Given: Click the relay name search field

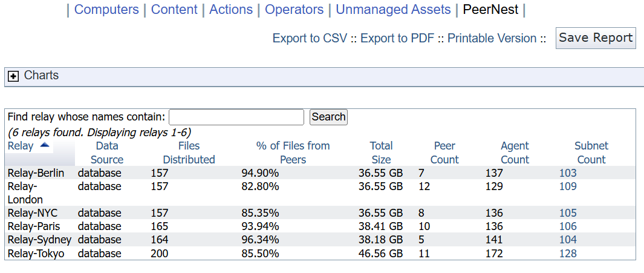Looking at the screenshot, I should (x=236, y=117).
